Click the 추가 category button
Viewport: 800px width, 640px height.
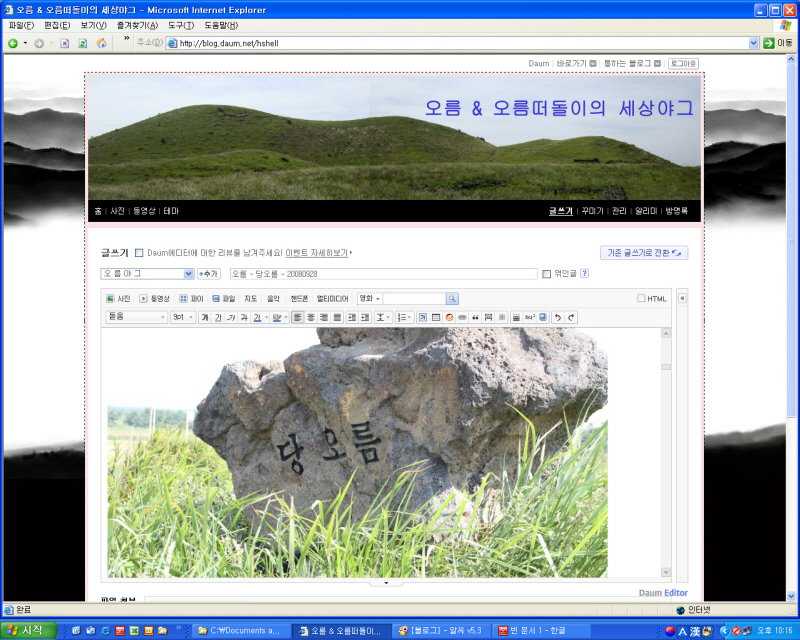(x=209, y=274)
